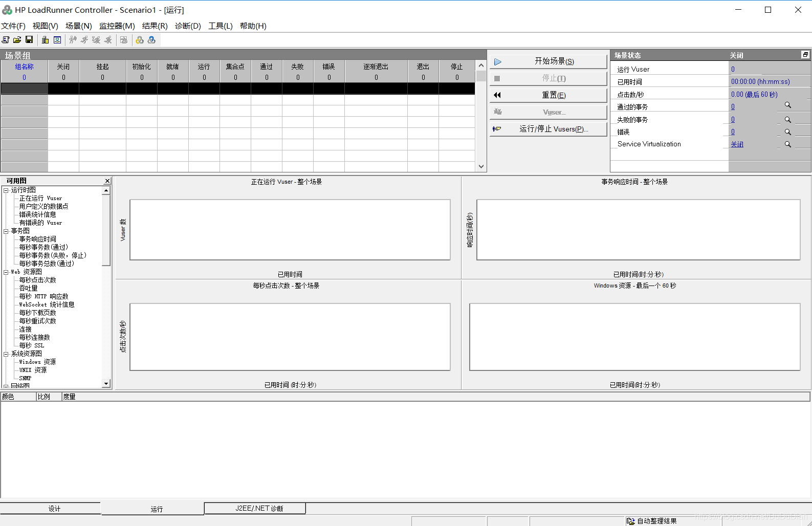The image size is (812, 526).
Task: Click the yellow linked-rings toolbar icon
Action: (140, 40)
